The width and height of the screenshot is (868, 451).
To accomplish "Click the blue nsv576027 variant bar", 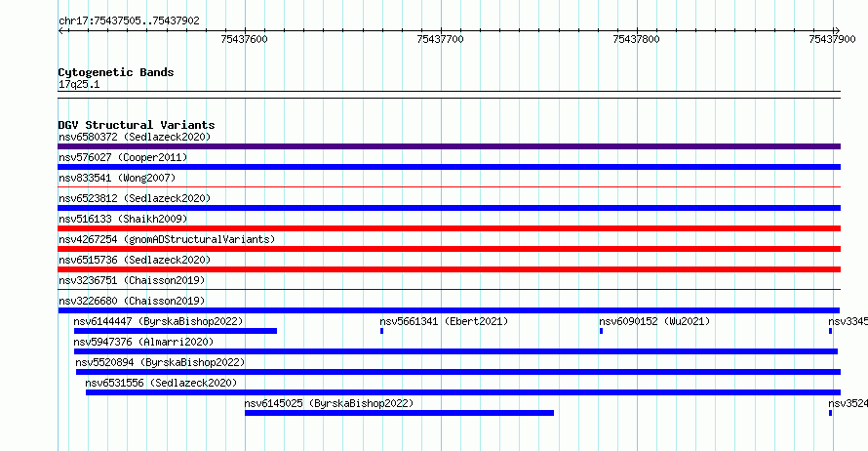I will pos(449,167).
